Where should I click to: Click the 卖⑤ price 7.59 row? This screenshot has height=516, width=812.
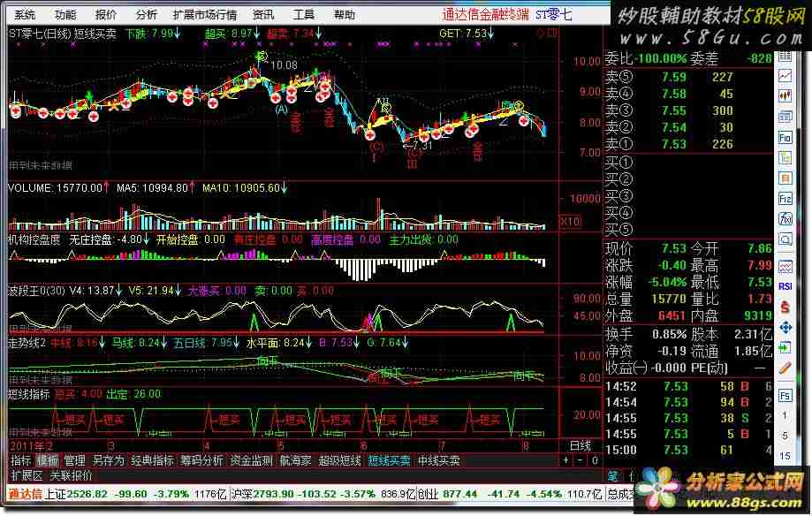tap(687, 77)
